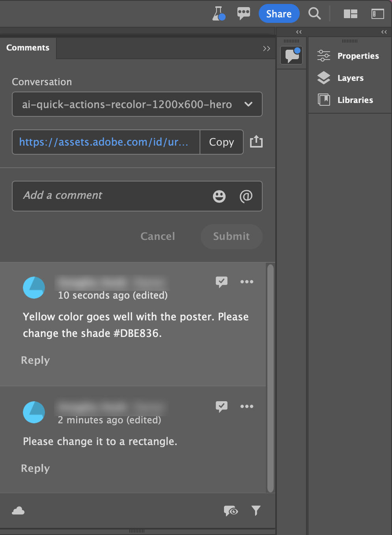Toggle comment visibility on the canvas
The width and height of the screenshot is (392, 535).
click(x=231, y=510)
